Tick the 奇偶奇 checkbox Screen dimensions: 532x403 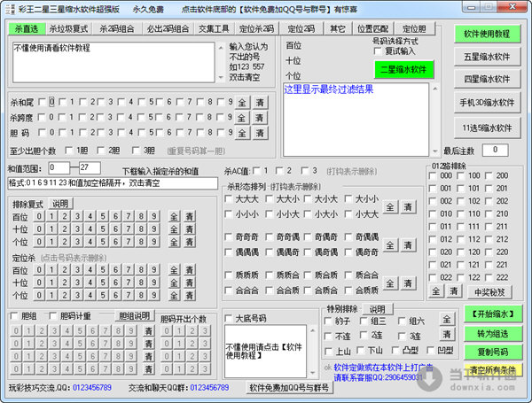point(308,236)
